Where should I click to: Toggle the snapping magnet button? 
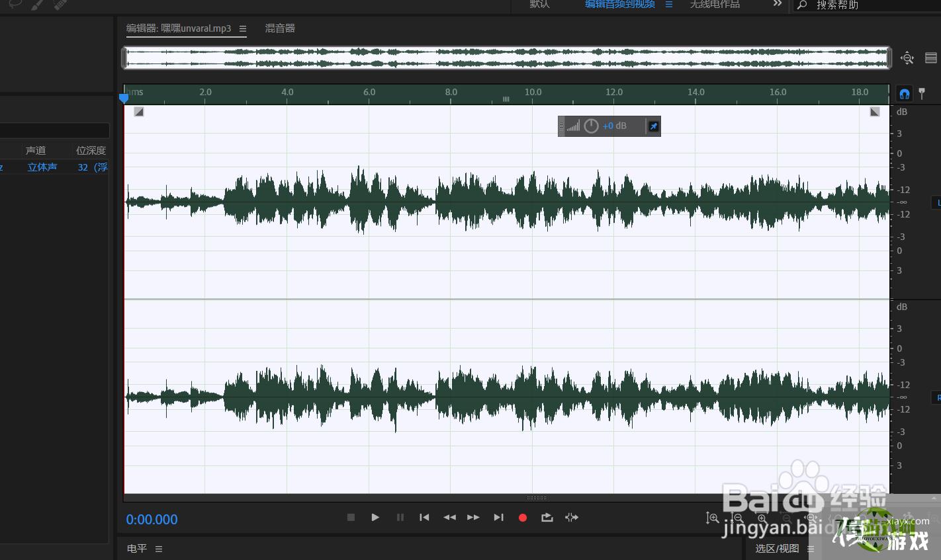click(904, 94)
